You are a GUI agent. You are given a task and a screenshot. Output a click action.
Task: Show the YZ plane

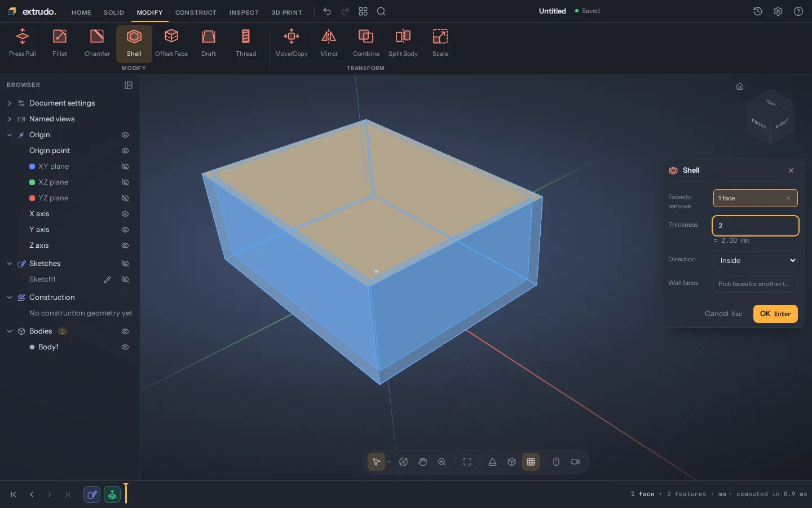coord(125,198)
